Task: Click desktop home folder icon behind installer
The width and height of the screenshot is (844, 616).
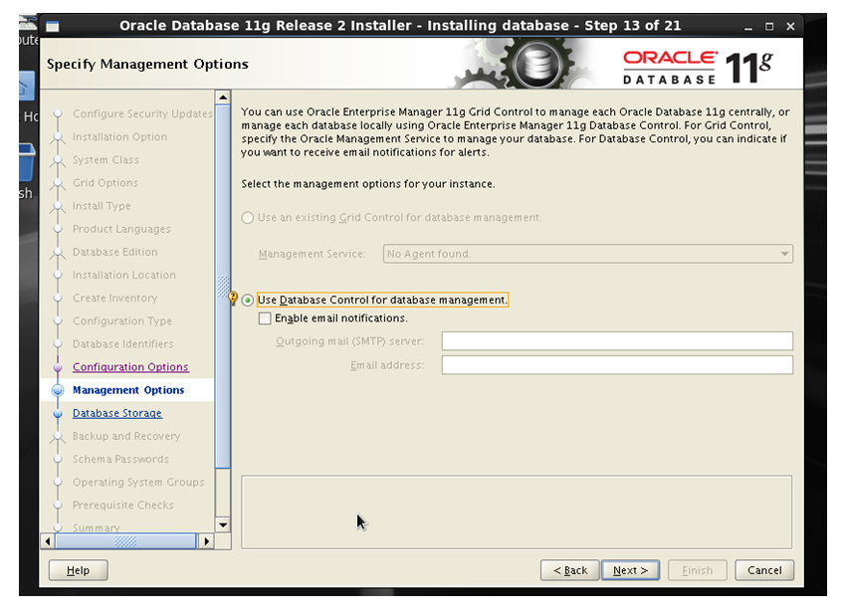Action: (x=27, y=86)
